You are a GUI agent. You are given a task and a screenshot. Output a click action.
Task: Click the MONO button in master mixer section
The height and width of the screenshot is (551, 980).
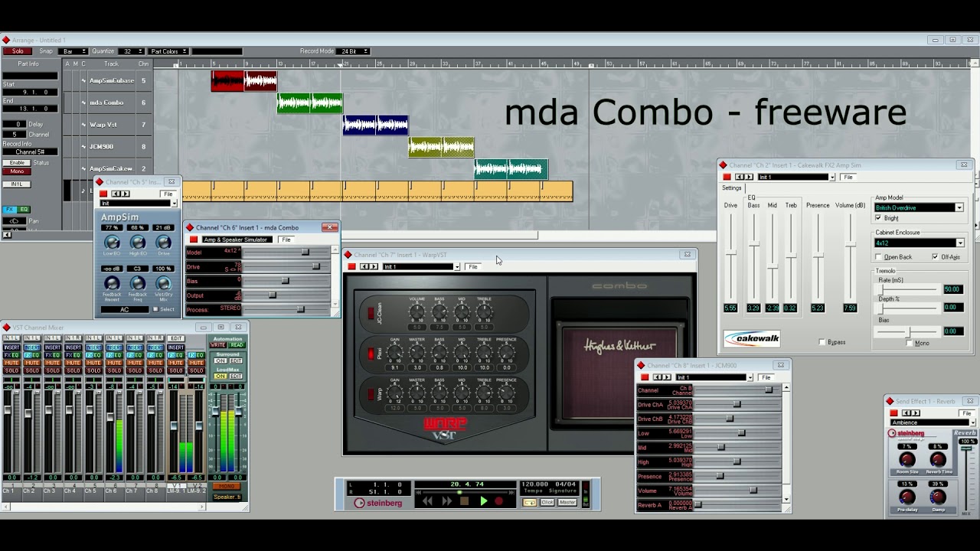click(x=227, y=486)
